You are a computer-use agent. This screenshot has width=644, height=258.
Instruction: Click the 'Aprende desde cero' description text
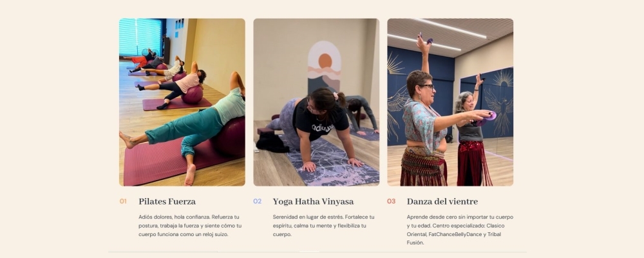click(460, 230)
